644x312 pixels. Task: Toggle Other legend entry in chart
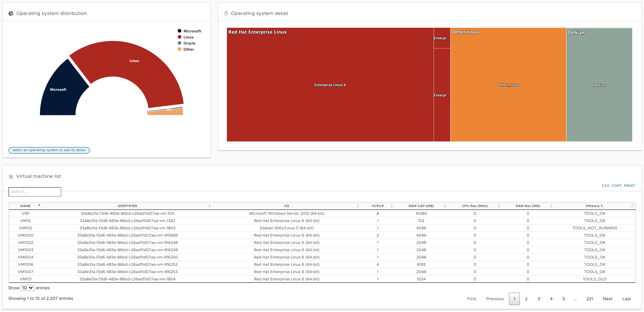(186, 49)
